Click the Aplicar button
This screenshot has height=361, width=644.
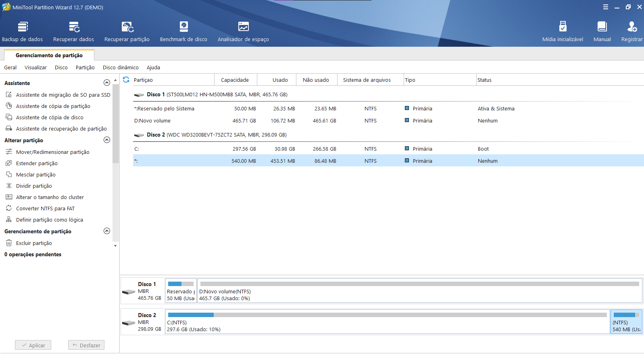click(x=33, y=345)
